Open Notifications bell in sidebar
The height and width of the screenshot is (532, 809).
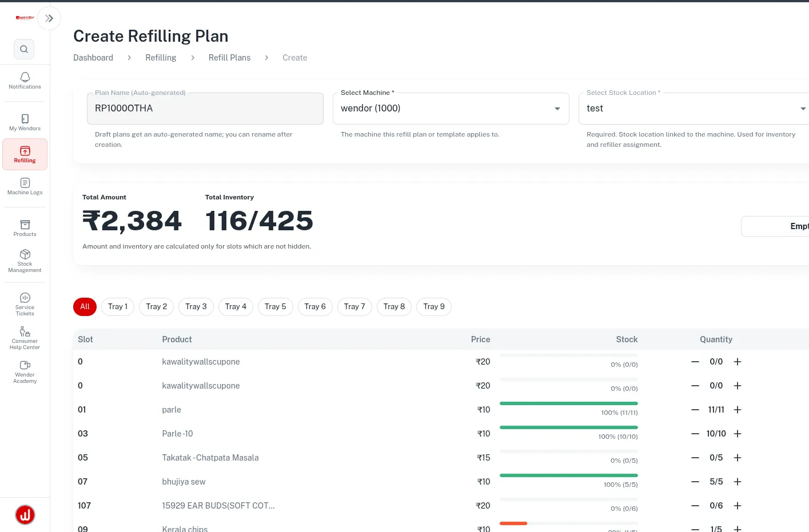point(25,81)
